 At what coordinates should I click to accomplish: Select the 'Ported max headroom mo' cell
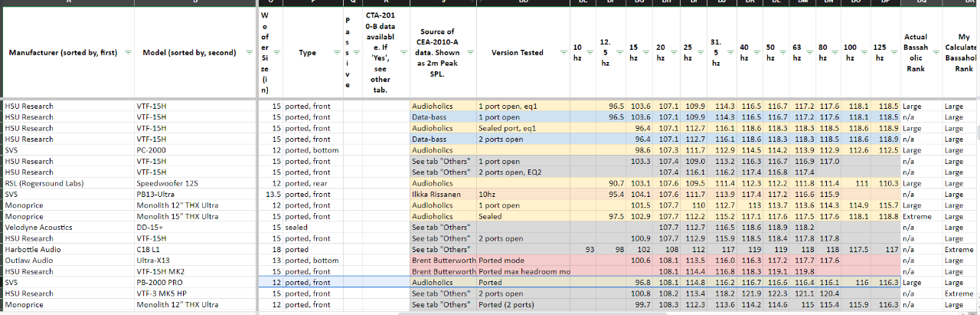point(524,271)
